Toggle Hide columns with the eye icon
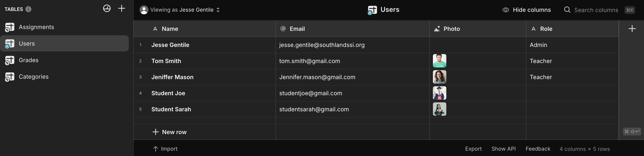644x156 pixels. [506, 10]
